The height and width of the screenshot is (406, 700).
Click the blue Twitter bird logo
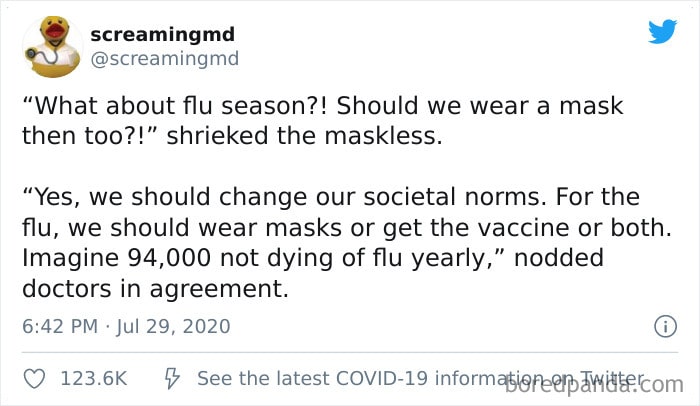coord(662,31)
